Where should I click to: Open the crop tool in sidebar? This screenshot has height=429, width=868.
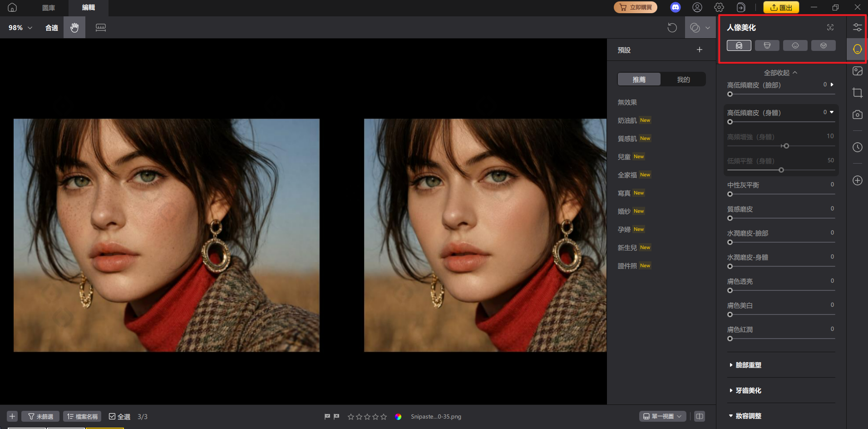click(x=857, y=93)
